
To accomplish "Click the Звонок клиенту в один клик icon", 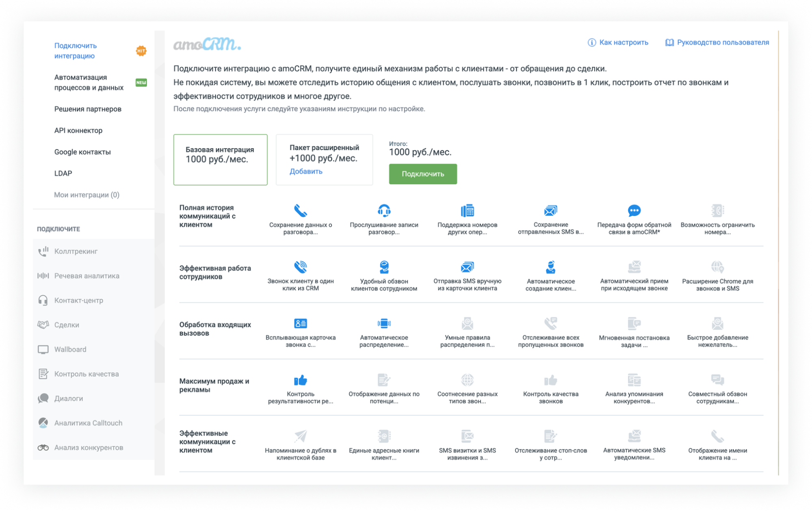I will (x=300, y=267).
